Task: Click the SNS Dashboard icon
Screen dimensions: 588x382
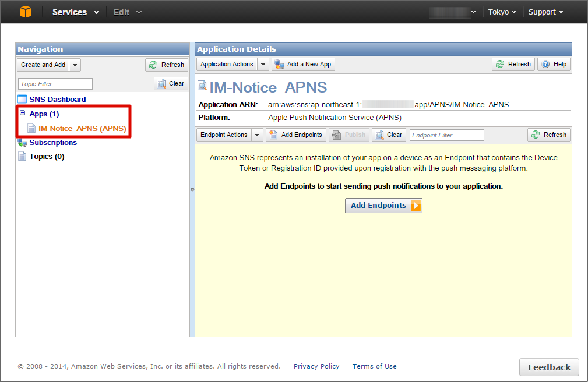Action: [22, 100]
